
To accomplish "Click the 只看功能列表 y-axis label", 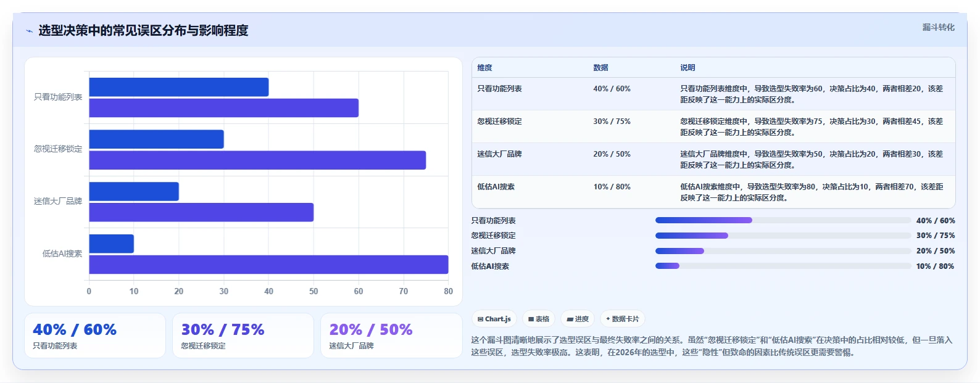I will [58, 97].
